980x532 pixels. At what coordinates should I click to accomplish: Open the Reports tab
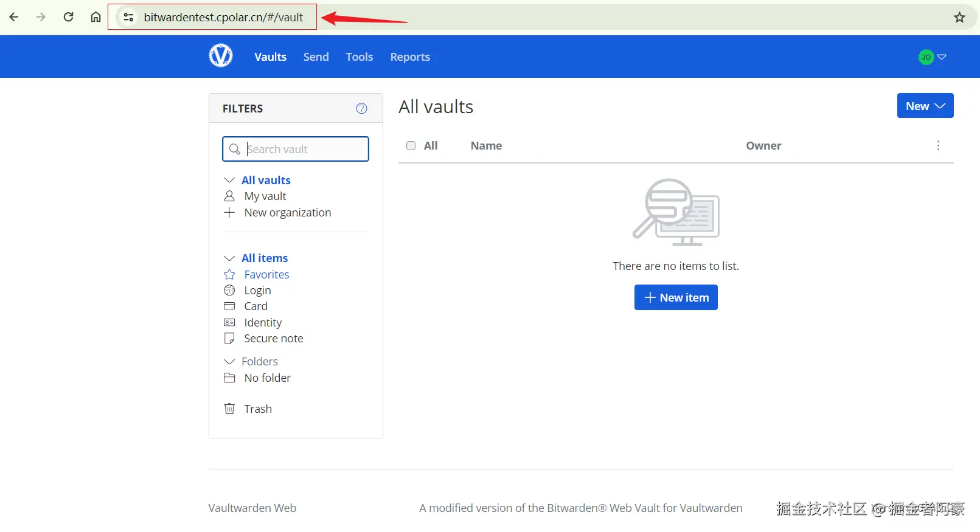409,57
